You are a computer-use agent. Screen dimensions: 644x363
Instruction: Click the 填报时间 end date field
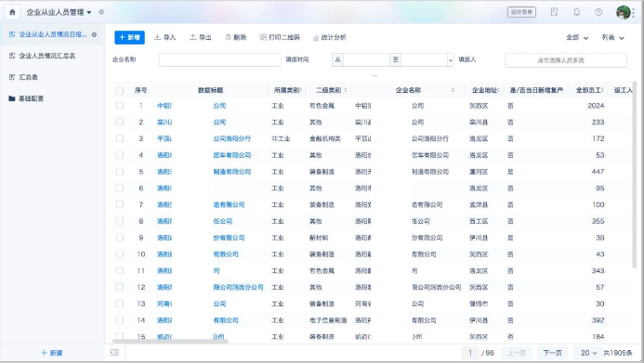click(424, 60)
